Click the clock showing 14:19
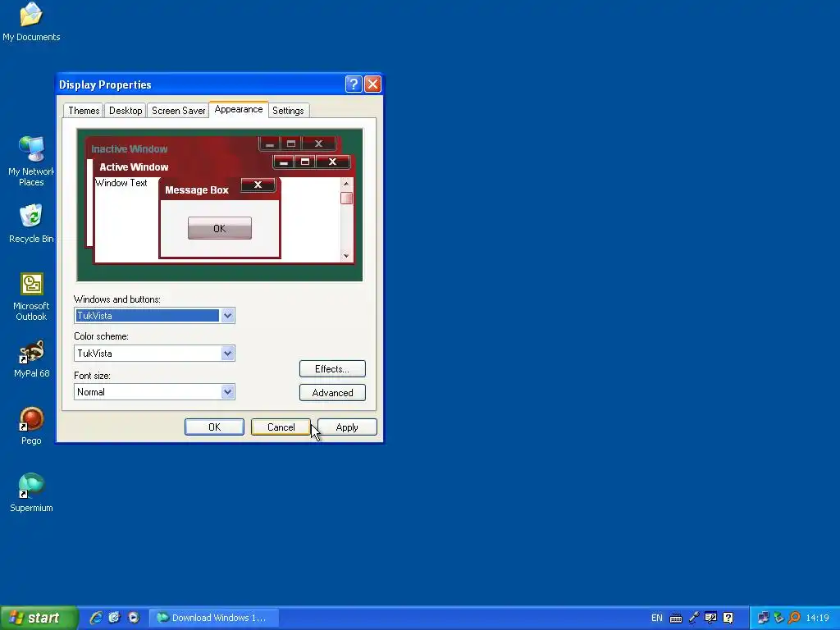 coord(818,618)
